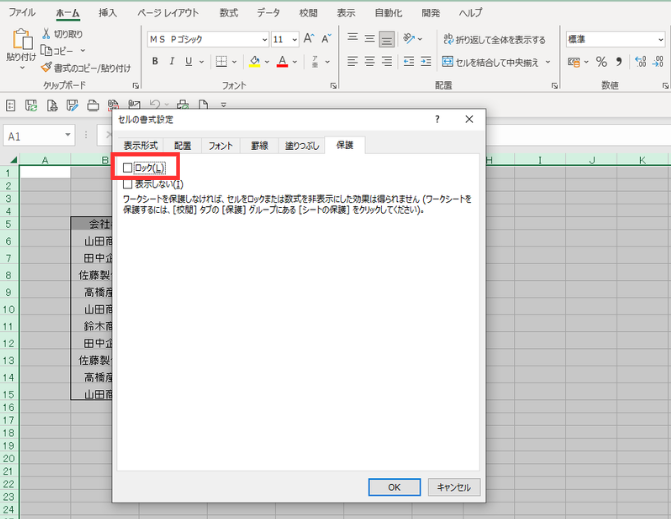Image resolution: width=671 pixels, height=519 pixels.
Task: Open the number format dropdown 標準
Action: point(660,40)
